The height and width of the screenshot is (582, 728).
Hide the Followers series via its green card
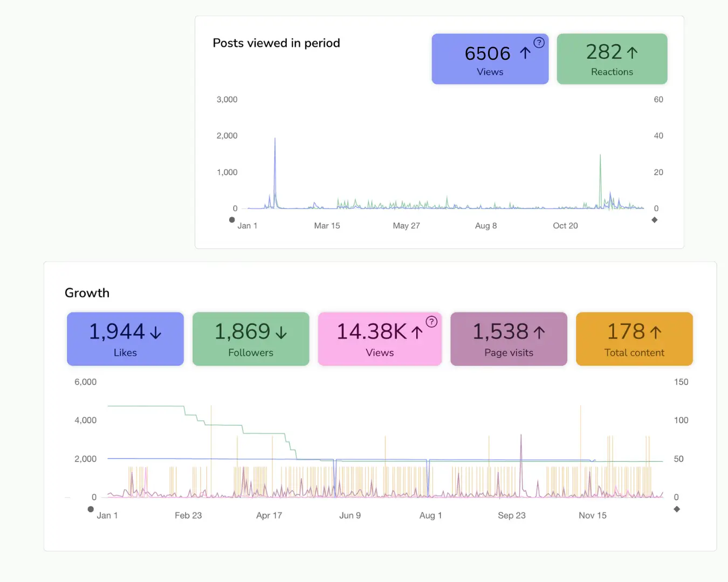pyautogui.click(x=250, y=339)
